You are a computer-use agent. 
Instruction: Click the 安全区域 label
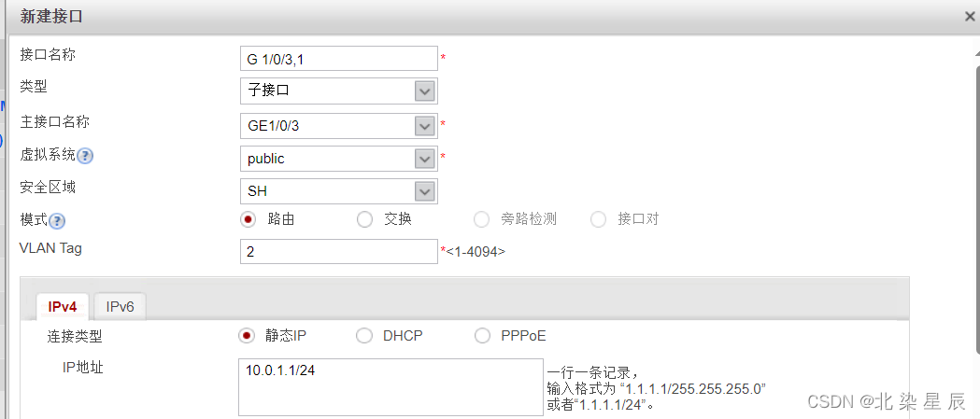[x=48, y=186]
